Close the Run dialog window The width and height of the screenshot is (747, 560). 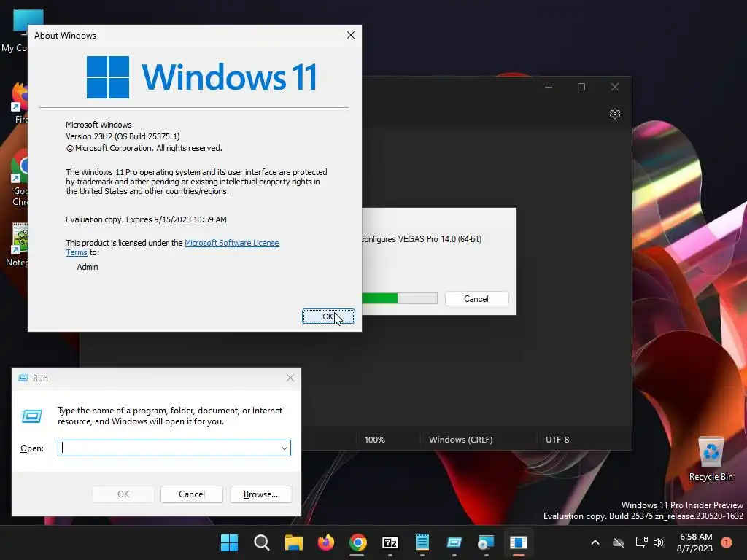pos(290,378)
